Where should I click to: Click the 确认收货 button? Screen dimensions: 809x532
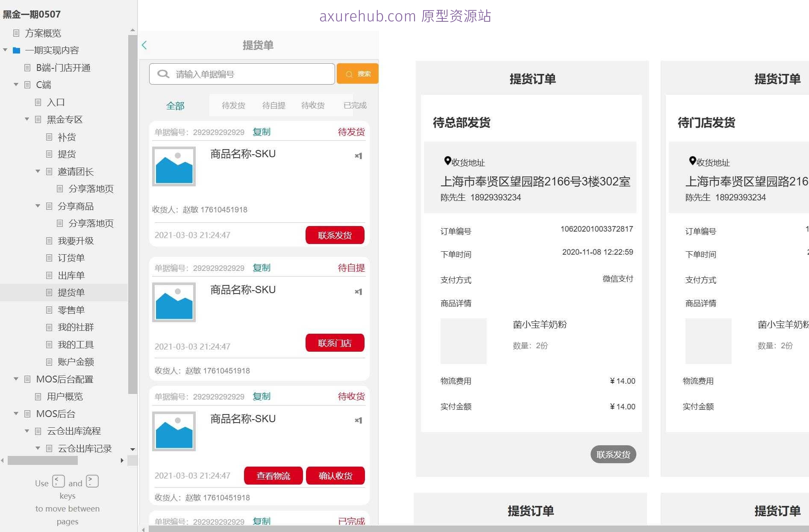(x=335, y=475)
